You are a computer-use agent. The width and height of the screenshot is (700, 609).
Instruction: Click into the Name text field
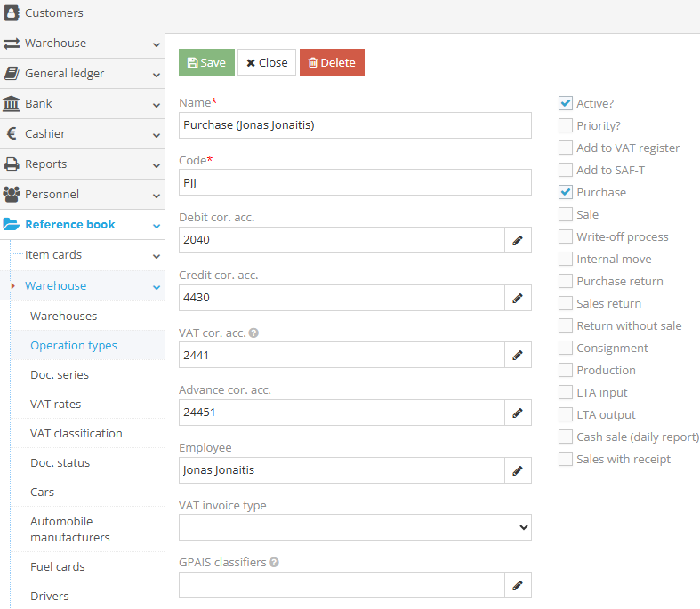click(x=355, y=125)
